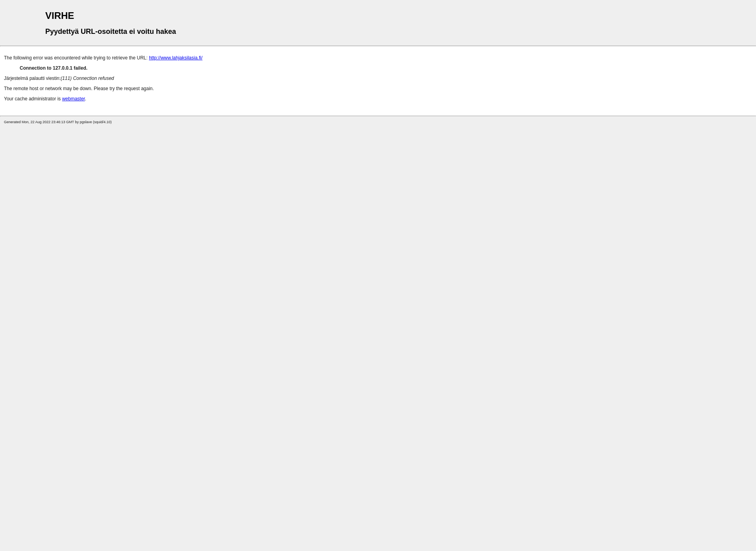756x551 pixels.
Task: Click the 'Pyydettyä URL-osoitetta ei voitu hakea' subheading
Action: click(x=111, y=31)
